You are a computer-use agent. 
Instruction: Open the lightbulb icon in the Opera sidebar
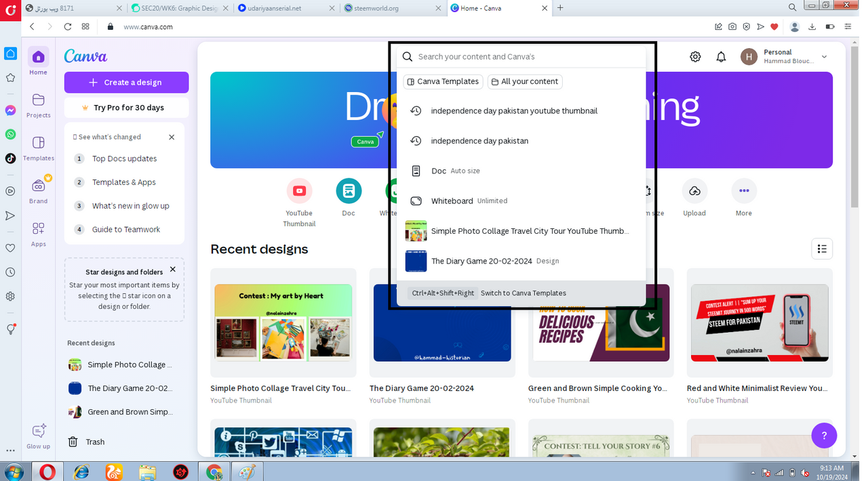point(10,329)
